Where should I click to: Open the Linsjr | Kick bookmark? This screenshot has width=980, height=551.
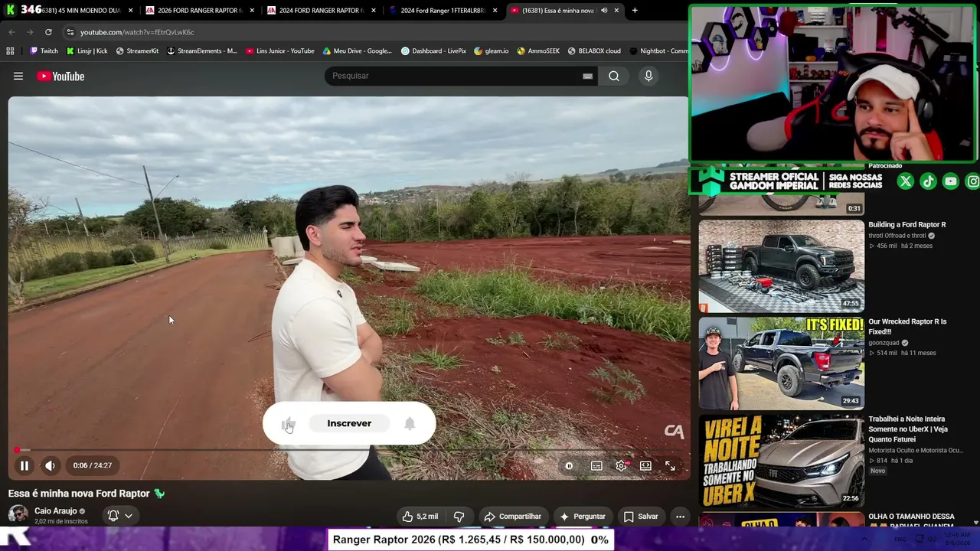[x=87, y=51]
